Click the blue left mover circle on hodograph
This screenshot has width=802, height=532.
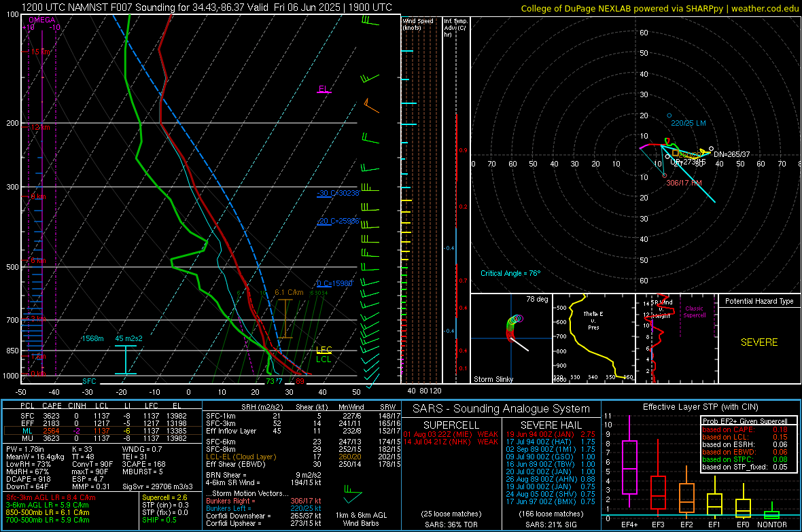tap(669, 116)
